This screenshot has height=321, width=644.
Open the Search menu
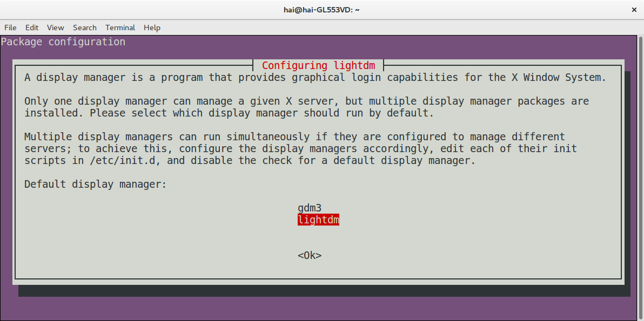85,28
